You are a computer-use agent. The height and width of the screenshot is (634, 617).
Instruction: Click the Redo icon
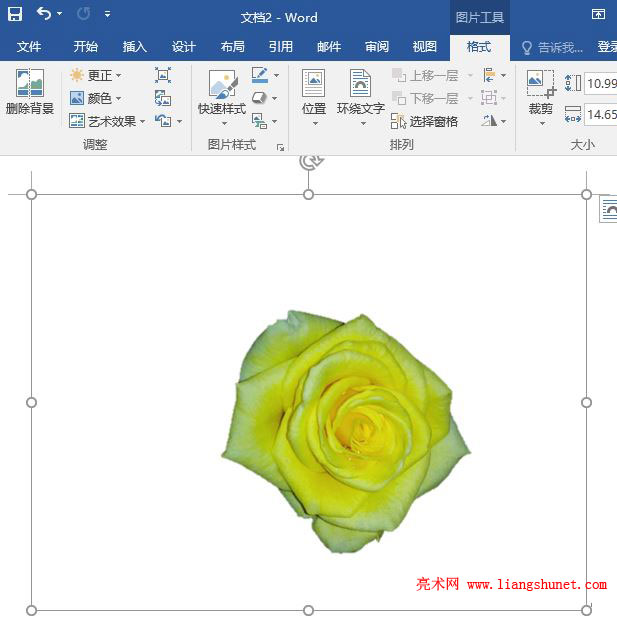click(83, 14)
